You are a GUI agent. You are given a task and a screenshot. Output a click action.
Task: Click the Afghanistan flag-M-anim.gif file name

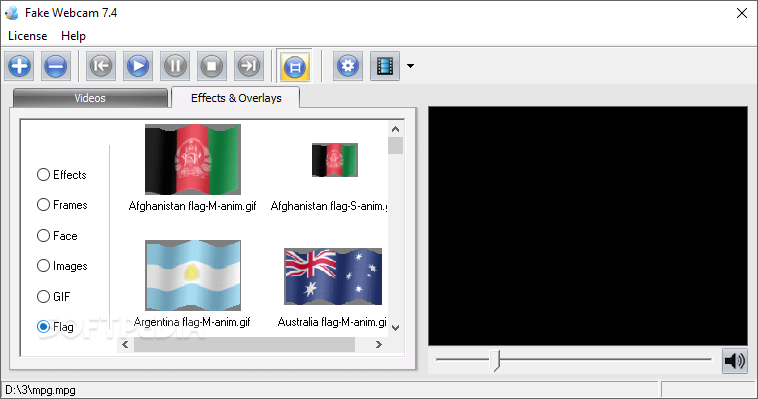(x=192, y=206)
